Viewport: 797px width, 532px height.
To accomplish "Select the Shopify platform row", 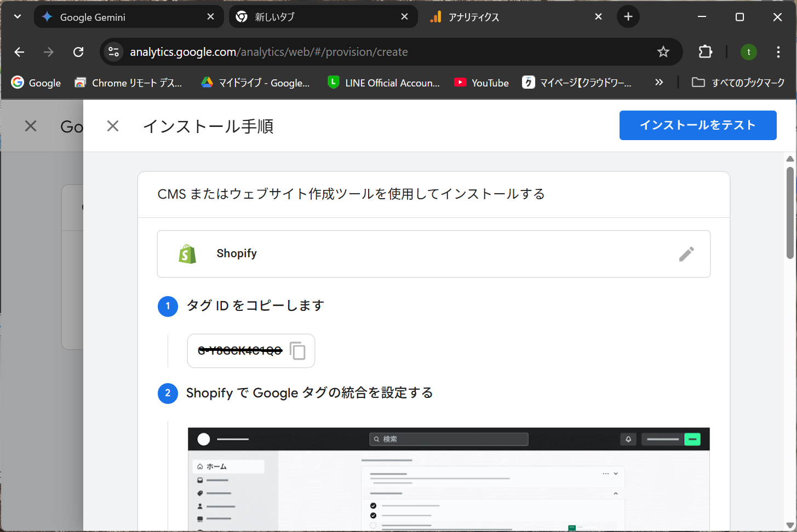I will 434,254.
